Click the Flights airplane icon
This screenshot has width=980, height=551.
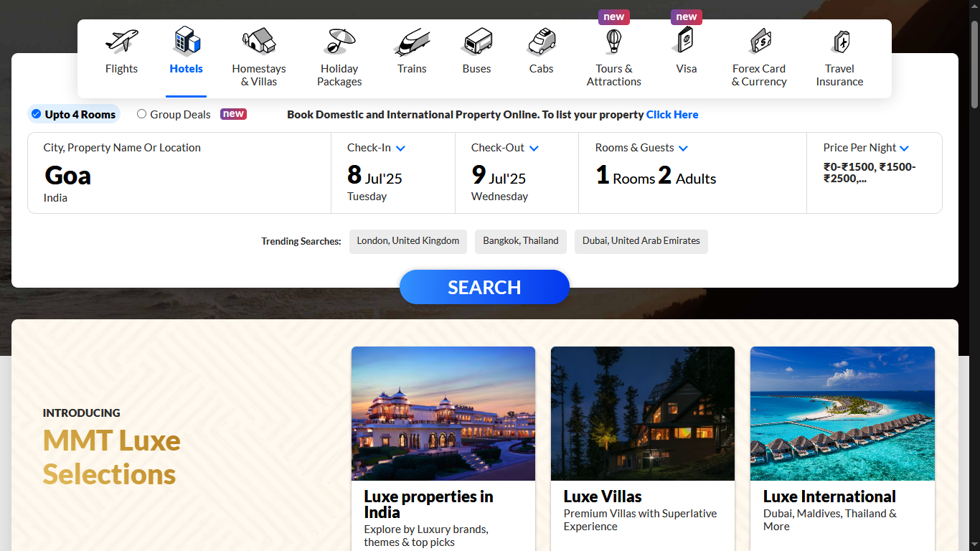tap(121, 41)
